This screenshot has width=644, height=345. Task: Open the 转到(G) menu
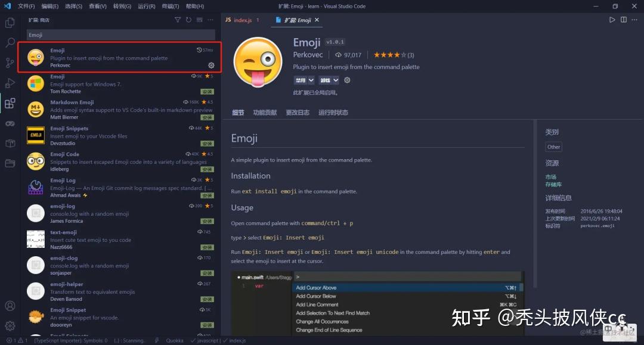point(122,6)
